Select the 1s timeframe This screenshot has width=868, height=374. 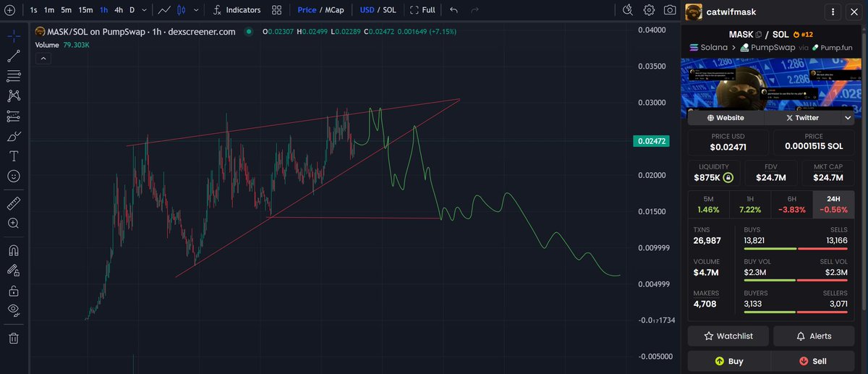34,10
